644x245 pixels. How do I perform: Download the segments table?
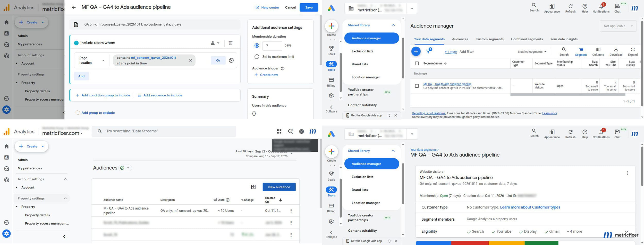pyautogui.click(x=616, y=51)
